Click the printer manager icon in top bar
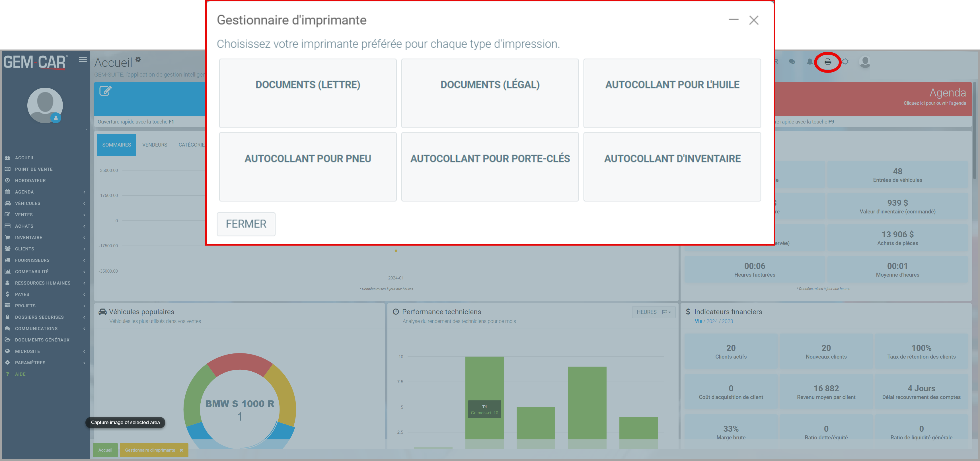Screen dimensions: 980x461 [827, 62]
